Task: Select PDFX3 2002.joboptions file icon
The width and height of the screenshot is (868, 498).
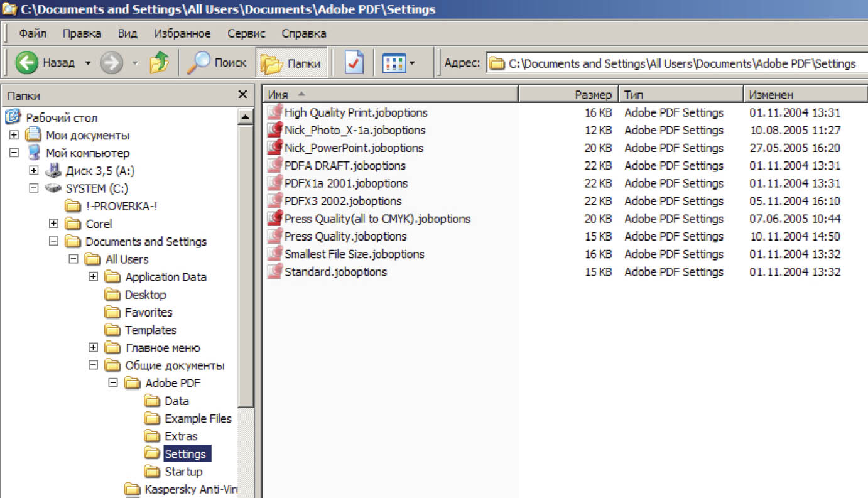Action: pyautogui.click(x=274, y=201)
